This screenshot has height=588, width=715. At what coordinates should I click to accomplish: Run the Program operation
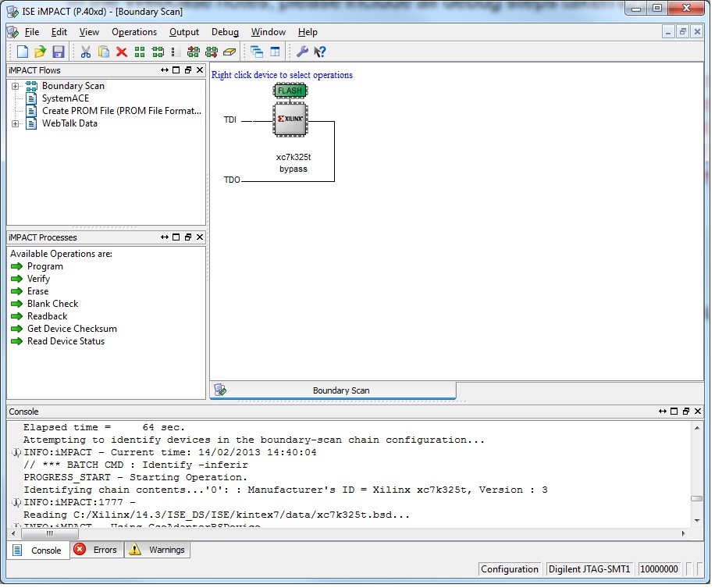(44, 266)
